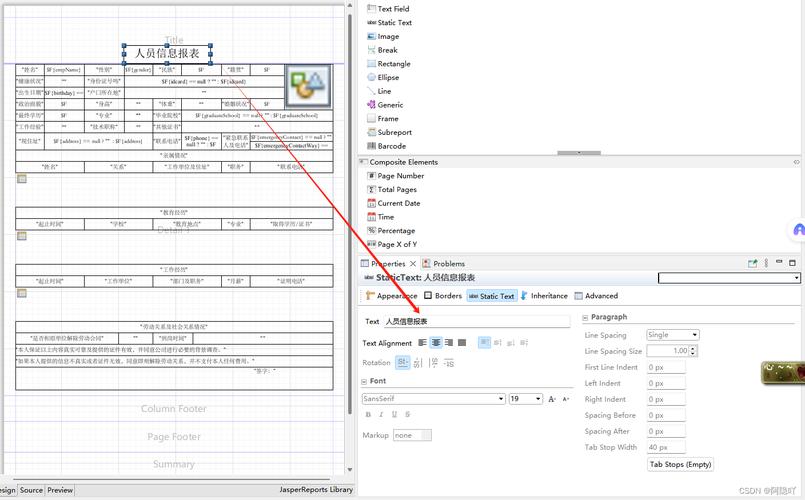Image resolution: width=805 pixels, height=500 pixels.
Task: Toggle italic font style
Action: [x=381, y=414]
